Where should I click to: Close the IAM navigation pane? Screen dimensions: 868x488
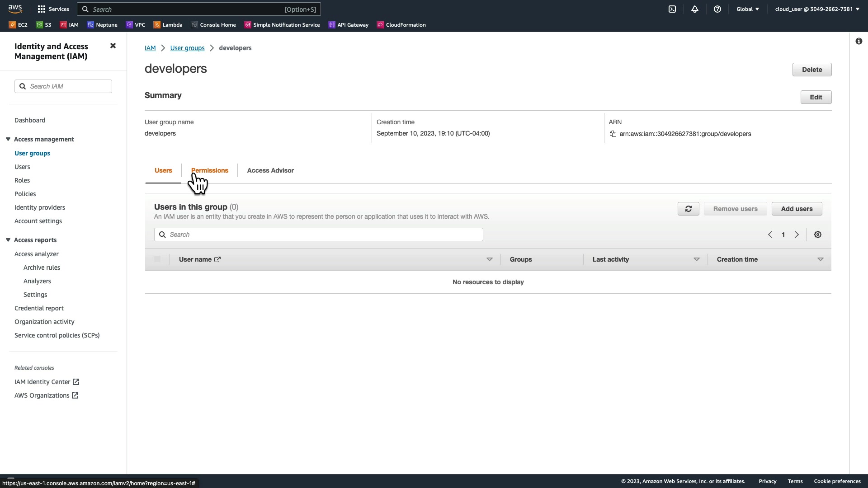click(x=113, y=46)
